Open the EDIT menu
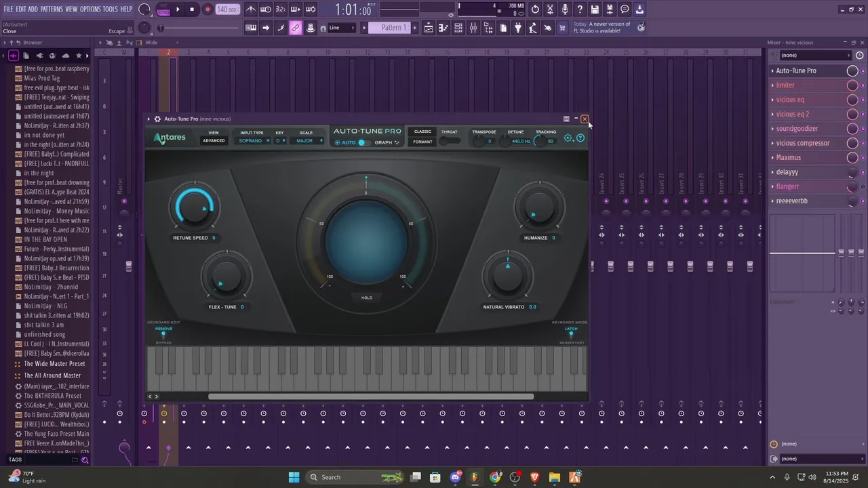Screen dimensions: 868x488 tap(21, 9)
